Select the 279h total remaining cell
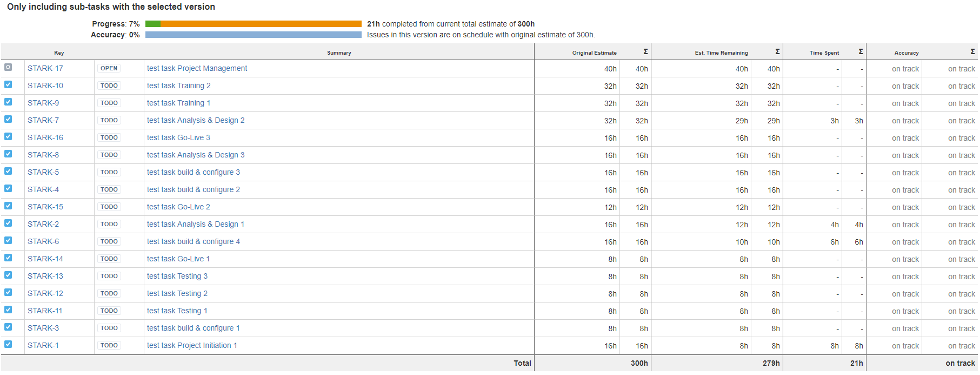 coord(771,363)
